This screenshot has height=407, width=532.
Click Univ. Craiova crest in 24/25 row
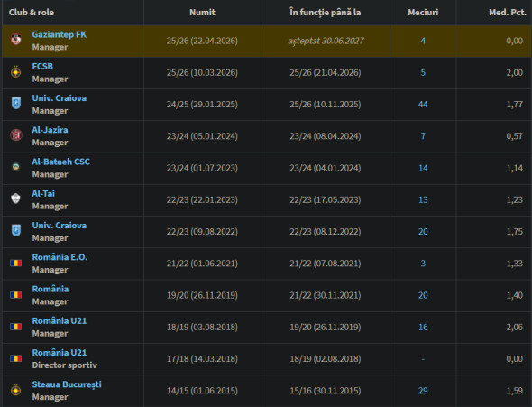pos(16,103)
